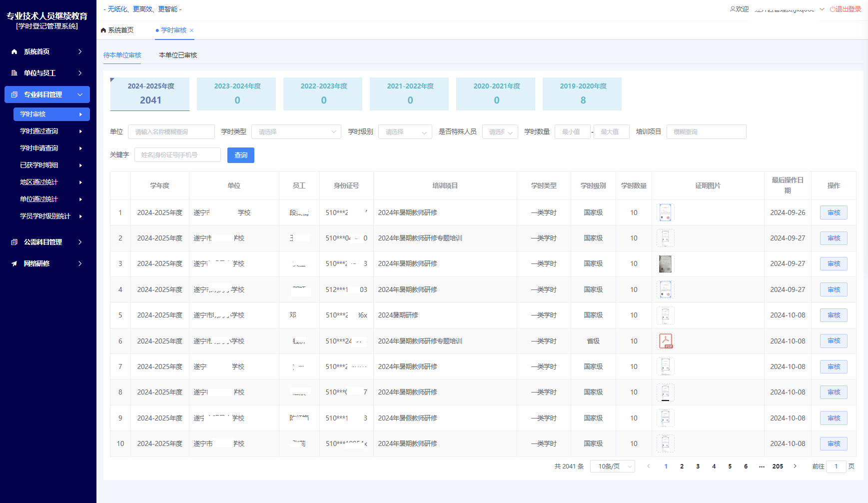Select 学时审核 in sidebar submenu
868x503 pixels.
point(51,114)
